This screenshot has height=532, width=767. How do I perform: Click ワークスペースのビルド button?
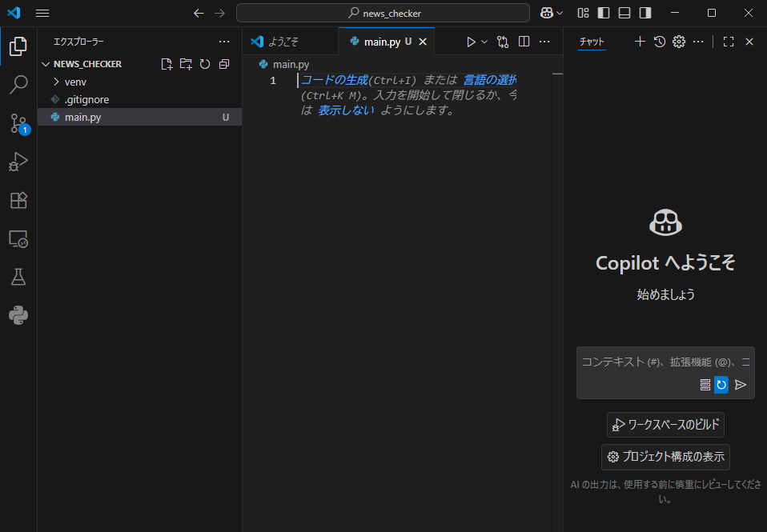(x=666, y=425)
